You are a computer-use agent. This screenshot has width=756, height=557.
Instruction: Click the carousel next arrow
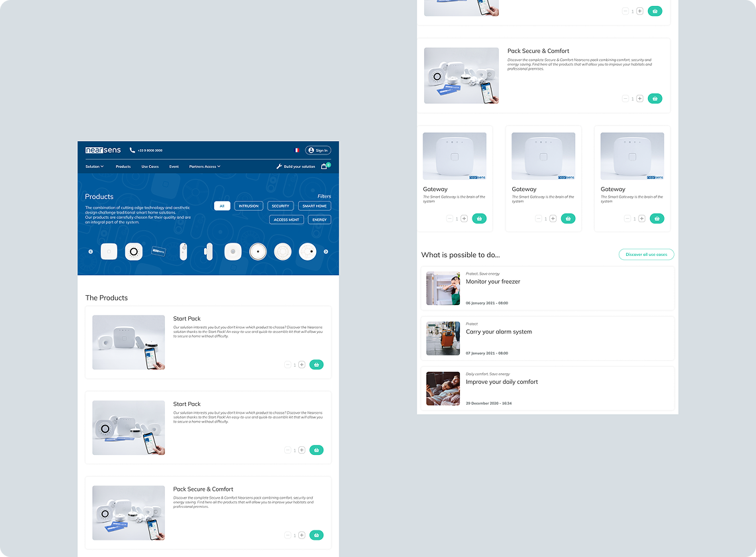pos(326,251)
